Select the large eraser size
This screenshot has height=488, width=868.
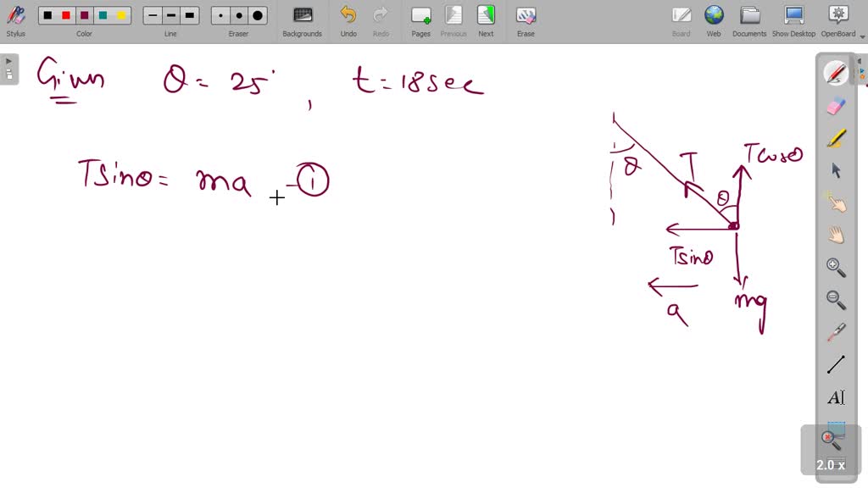coord(256,14)
